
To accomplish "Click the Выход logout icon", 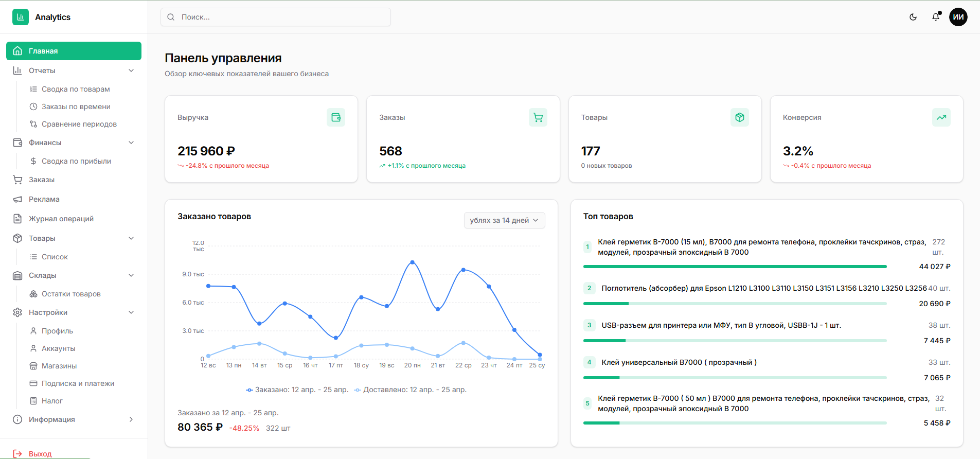I will tap(17, 454).
